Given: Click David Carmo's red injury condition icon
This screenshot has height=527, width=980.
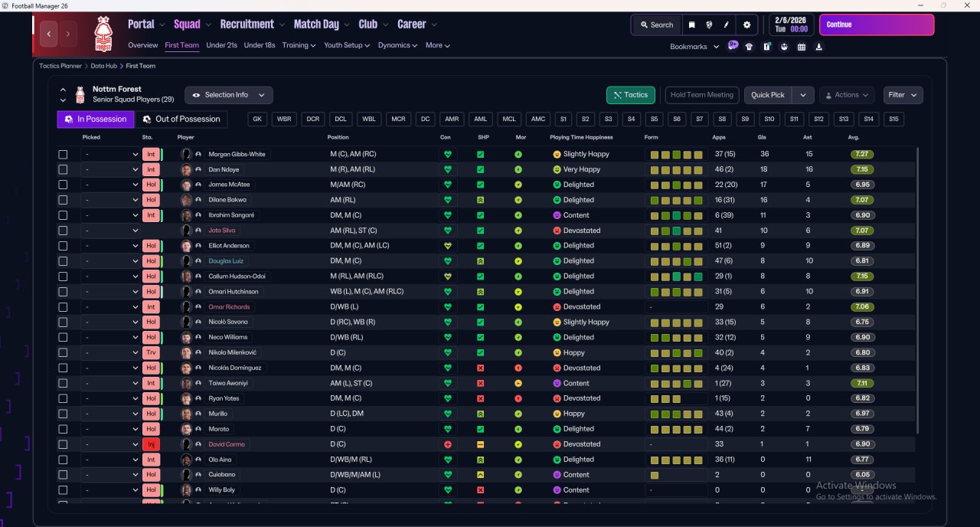Looking at the screenshot, I should click(x=447, y=444).
